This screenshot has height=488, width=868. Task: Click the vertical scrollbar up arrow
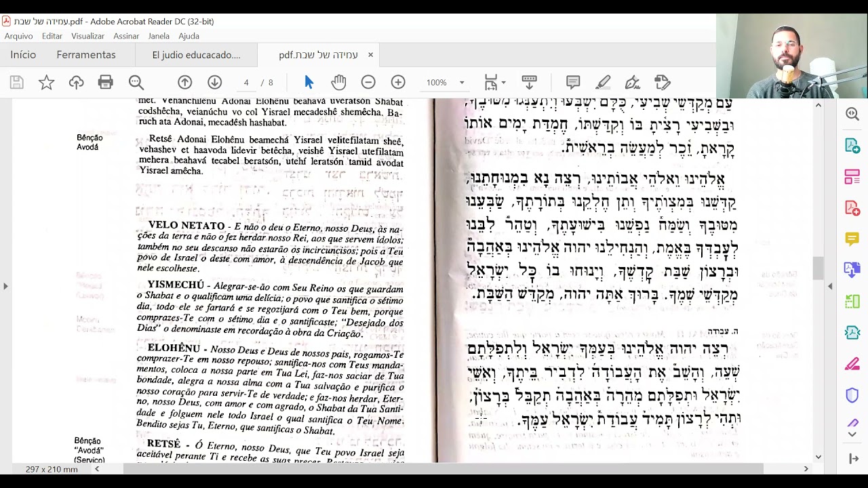(x=818, y=104)
